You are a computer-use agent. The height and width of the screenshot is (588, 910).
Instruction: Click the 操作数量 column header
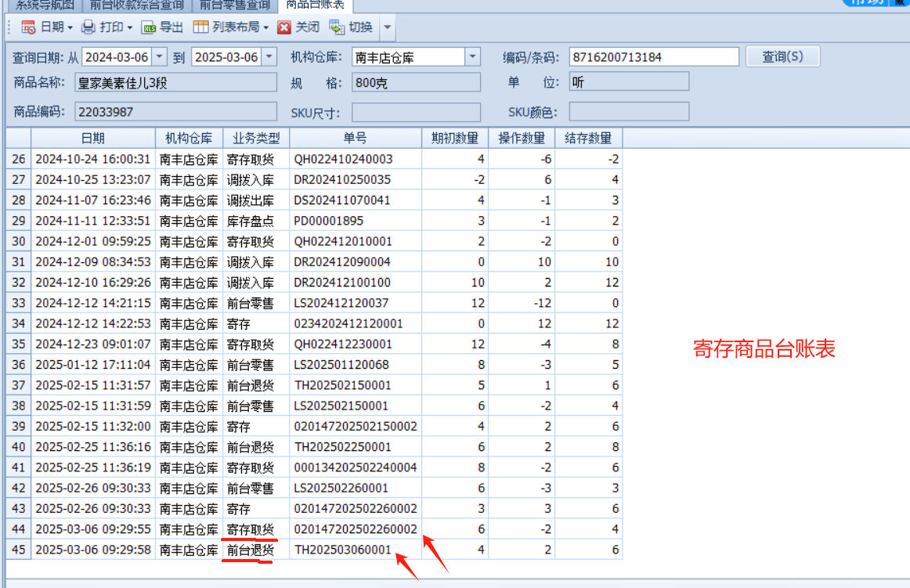[x=522, y=138]
